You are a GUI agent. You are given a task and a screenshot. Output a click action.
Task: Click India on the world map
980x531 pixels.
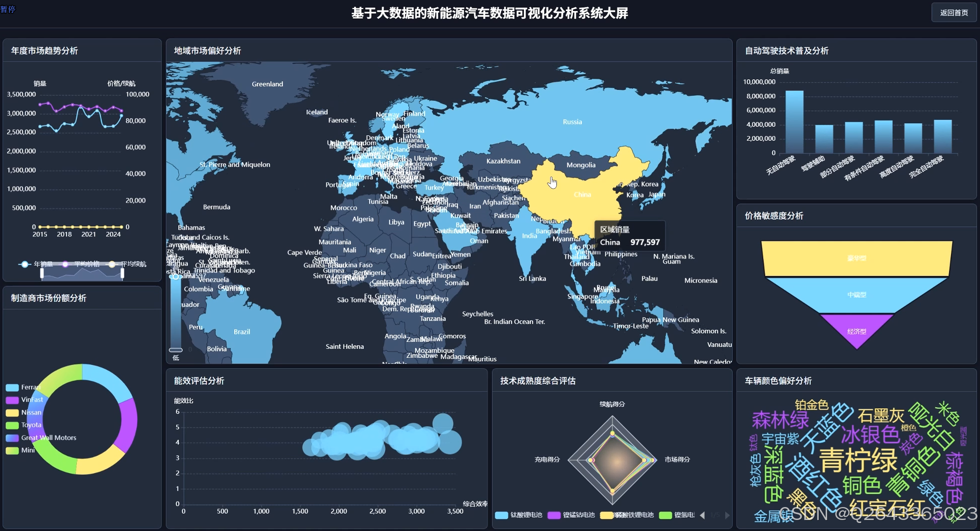(x=529, y=236)
